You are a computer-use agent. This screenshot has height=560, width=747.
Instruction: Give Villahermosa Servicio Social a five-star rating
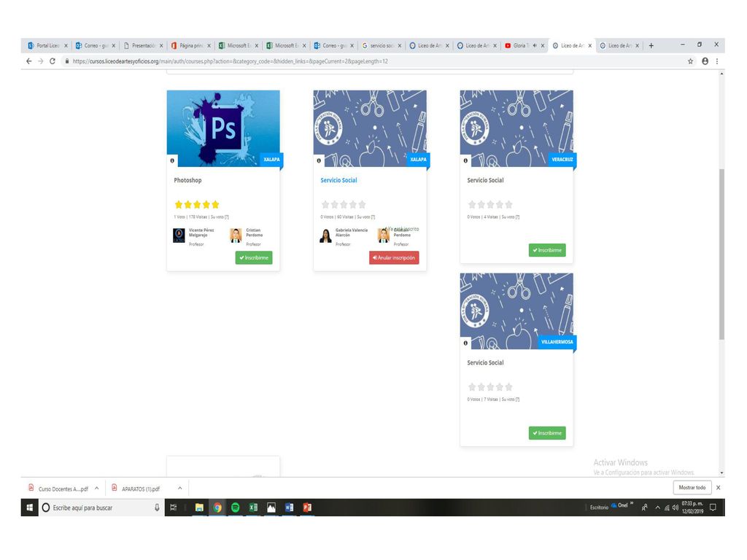508,387
